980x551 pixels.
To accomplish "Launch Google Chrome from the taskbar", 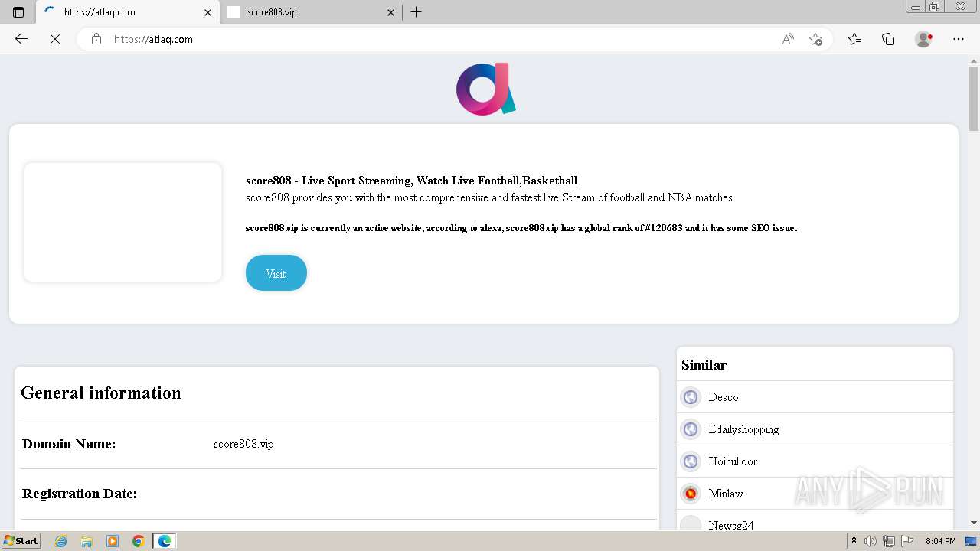I will click(x=138, y=541).
